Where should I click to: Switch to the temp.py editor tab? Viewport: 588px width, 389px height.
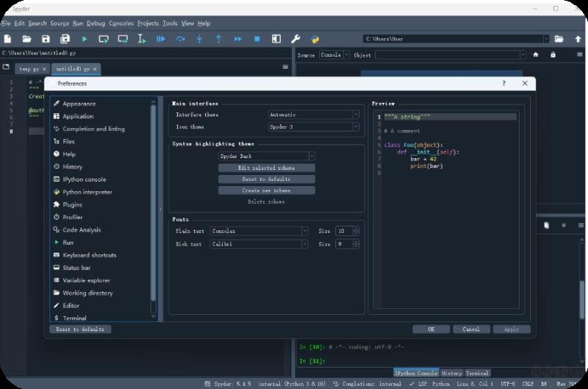(x=30, y=68)
